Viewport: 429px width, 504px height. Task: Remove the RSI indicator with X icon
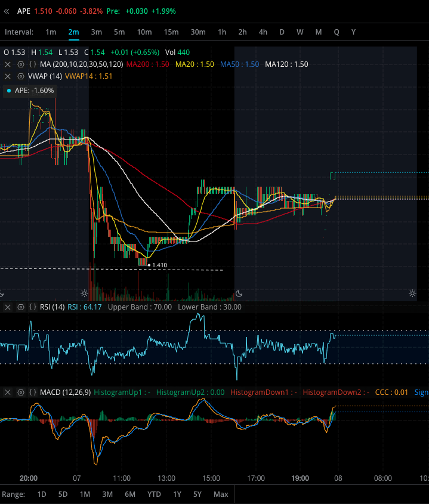8,307
